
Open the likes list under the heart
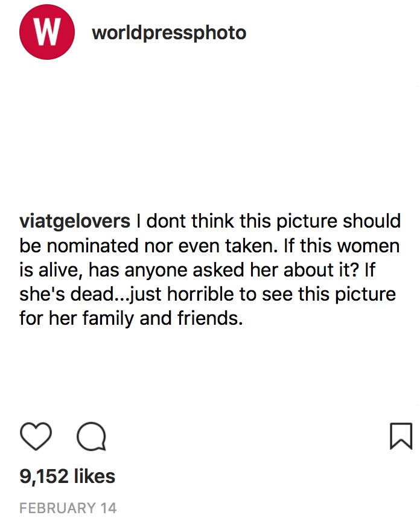click(x=68, y=476)
